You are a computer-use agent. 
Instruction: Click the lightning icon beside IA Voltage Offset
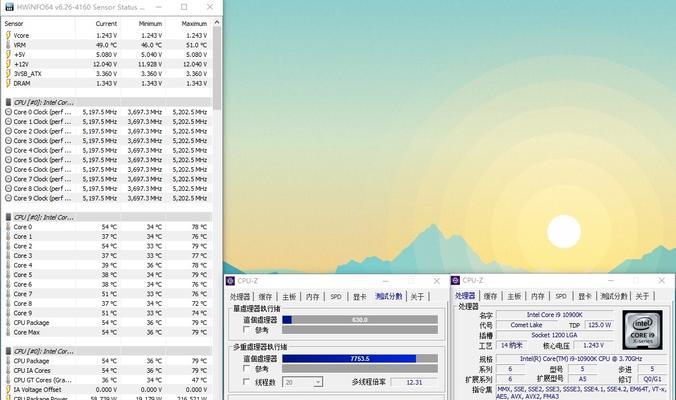click(8, 389)
